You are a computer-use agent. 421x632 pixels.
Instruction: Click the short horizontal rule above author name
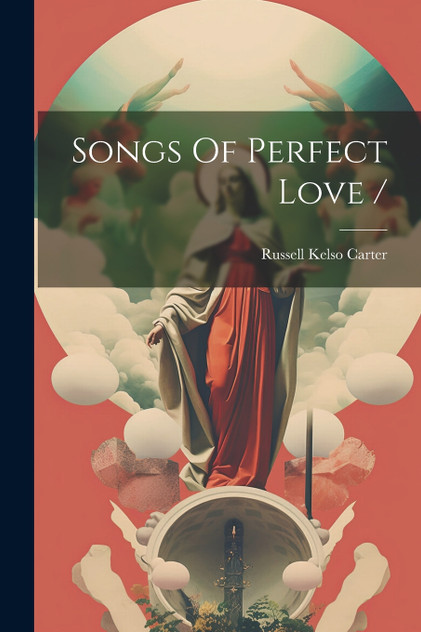363,230
